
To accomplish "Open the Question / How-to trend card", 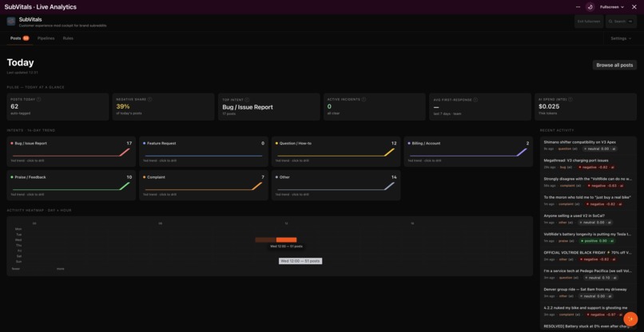I will click(x=336, y=152).
